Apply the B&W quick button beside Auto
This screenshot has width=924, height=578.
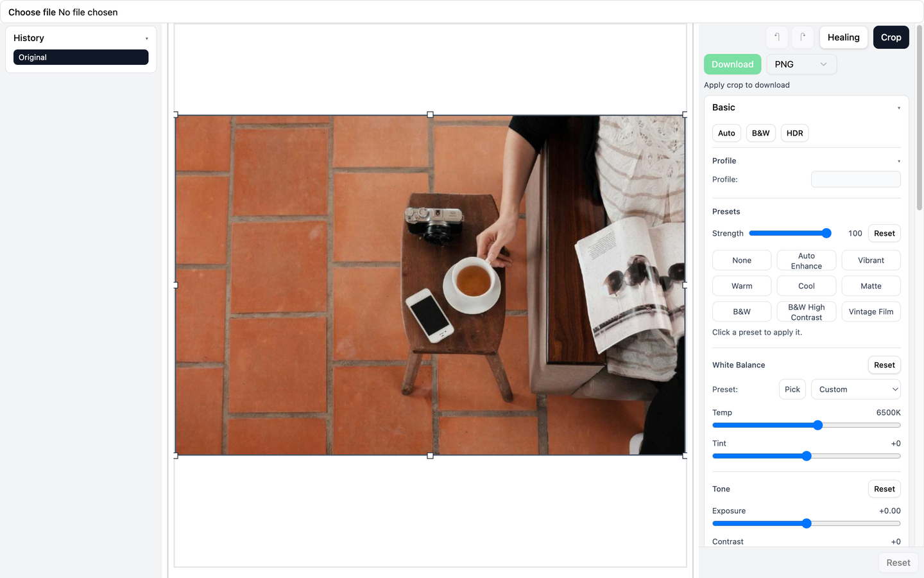[x=760, y=133]
